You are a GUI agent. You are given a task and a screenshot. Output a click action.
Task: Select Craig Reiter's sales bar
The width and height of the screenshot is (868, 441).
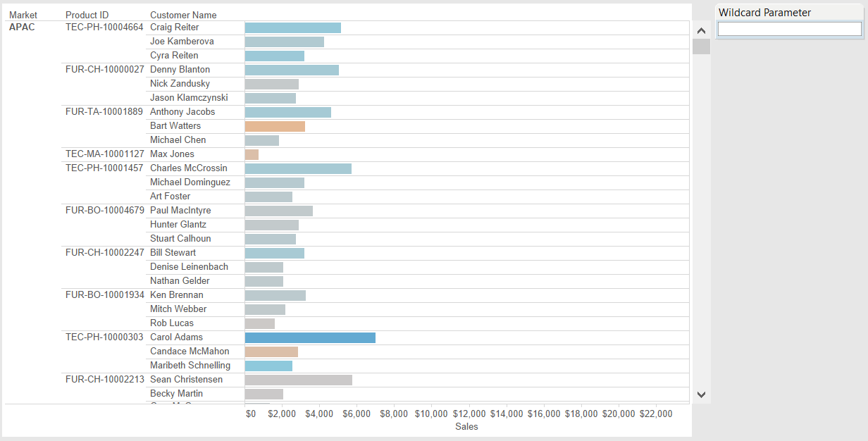[292, 27]
